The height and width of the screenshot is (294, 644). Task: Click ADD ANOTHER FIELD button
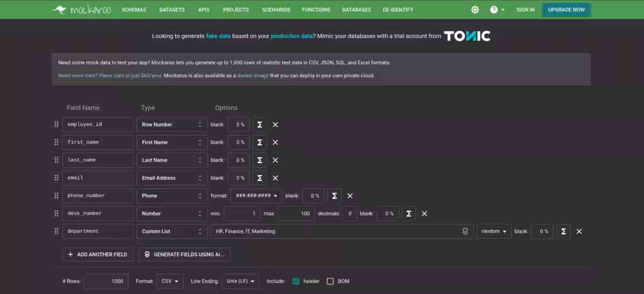click(x=98, y=254)
